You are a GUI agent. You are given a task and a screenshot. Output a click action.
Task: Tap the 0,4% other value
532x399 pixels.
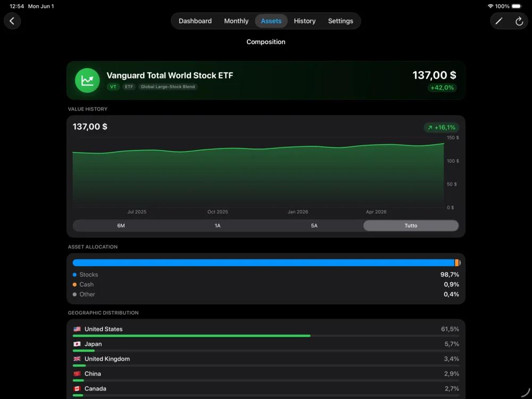tap(451, 295)
